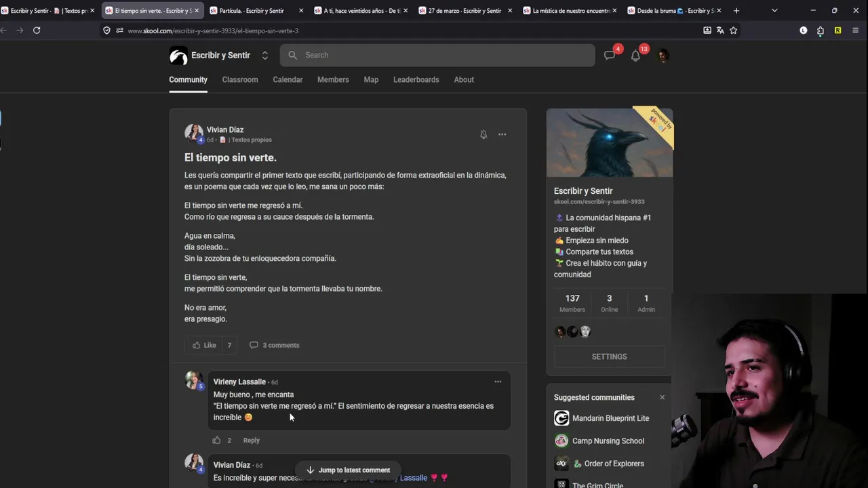Switch to La mística de nuestro encuentro tab
This screenshot has height=488, width=868.
click(570, 11)
